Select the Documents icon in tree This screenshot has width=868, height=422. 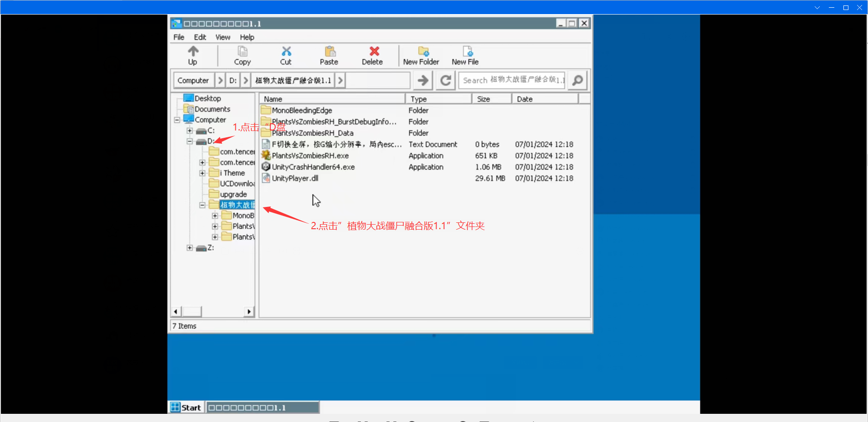pos(188,109)
